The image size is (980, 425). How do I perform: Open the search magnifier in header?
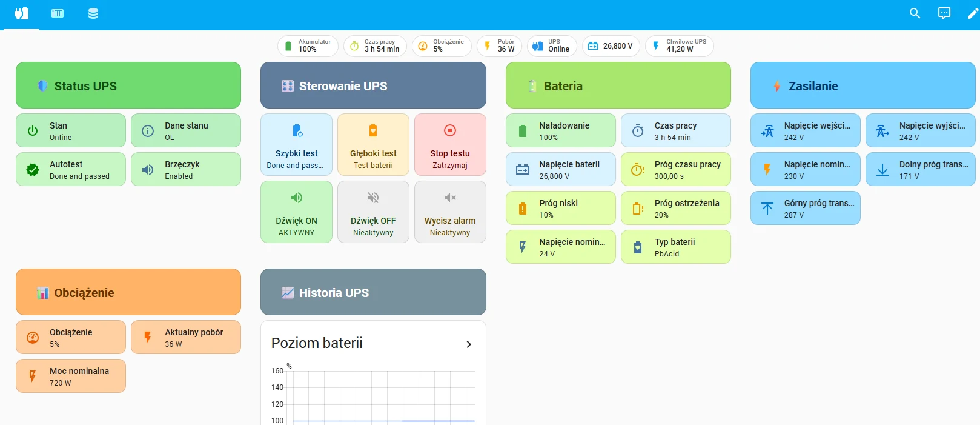click(x=915, y=13)
